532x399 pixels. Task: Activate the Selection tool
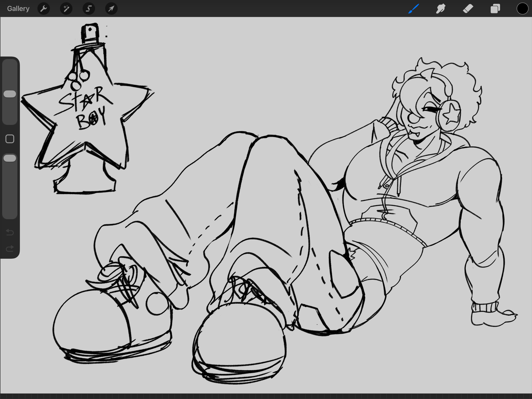89,9
